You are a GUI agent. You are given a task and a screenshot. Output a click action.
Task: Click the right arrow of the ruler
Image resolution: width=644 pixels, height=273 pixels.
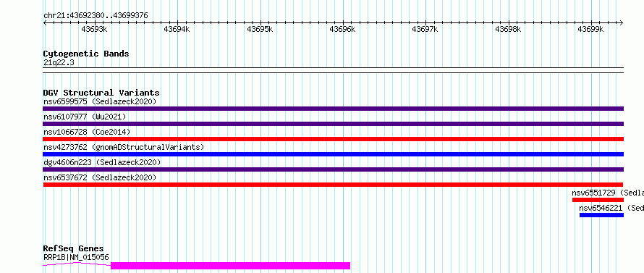621,23
